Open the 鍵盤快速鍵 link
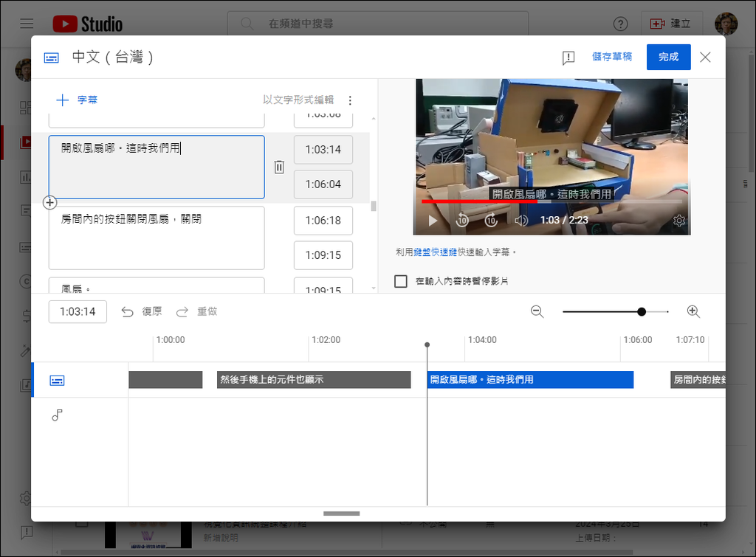 tap(435, 252)
